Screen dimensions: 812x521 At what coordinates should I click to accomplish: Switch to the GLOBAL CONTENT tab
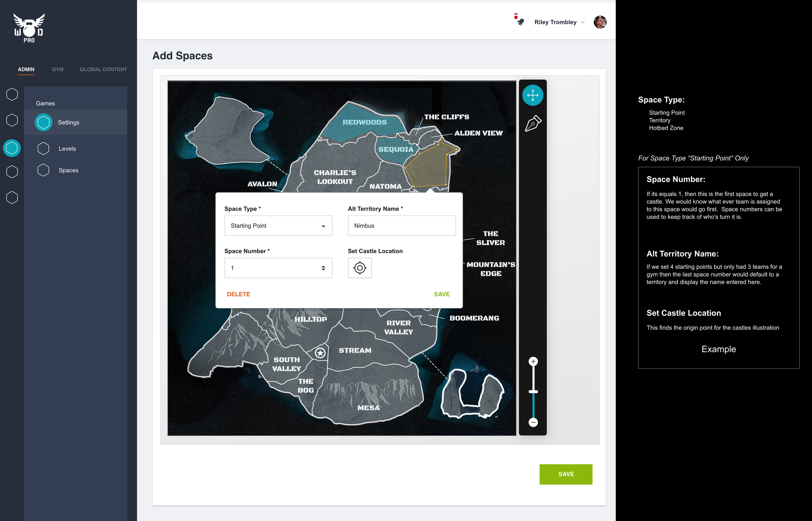point(103,69)
